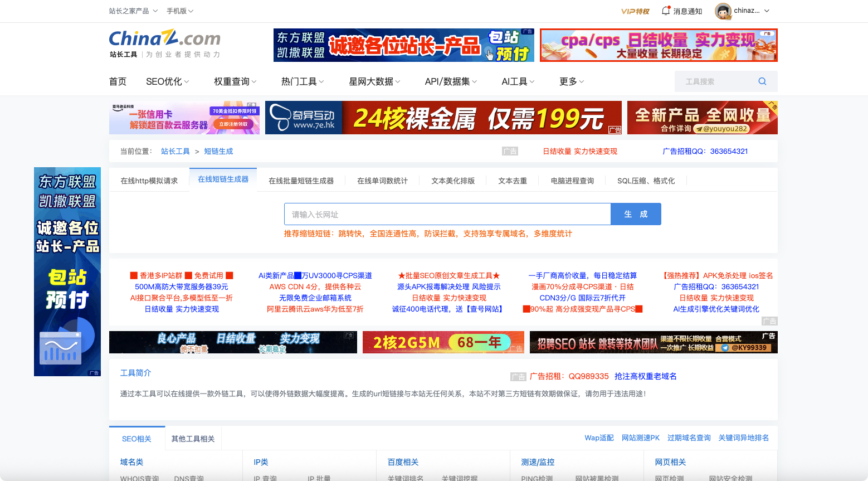This screenshot has height=481, width=868.
Task: Open the 热门工具 dropdown menu
Action: click(301, 81)
